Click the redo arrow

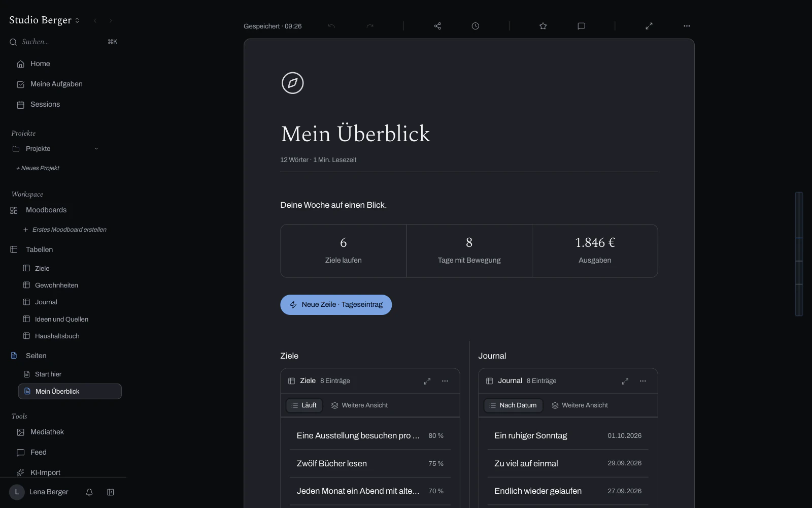370,26
